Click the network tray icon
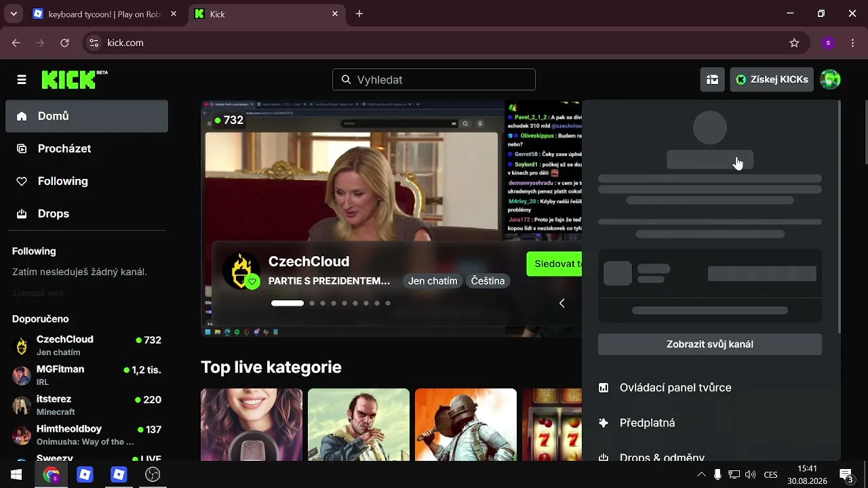The image size is (868, 488). click(x=734, y=474)
